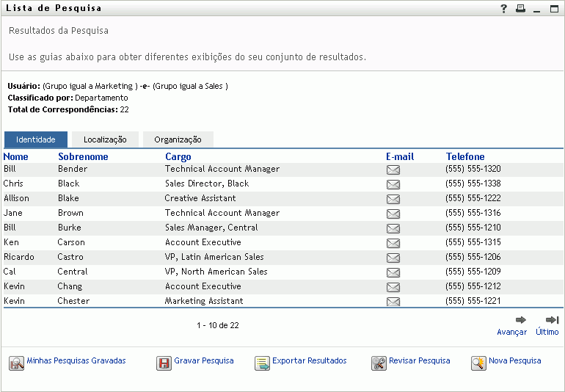This screenshot has height=392, width=565.
Task: Sort results by Sobrenome column header
Action: tap(83, 156)
